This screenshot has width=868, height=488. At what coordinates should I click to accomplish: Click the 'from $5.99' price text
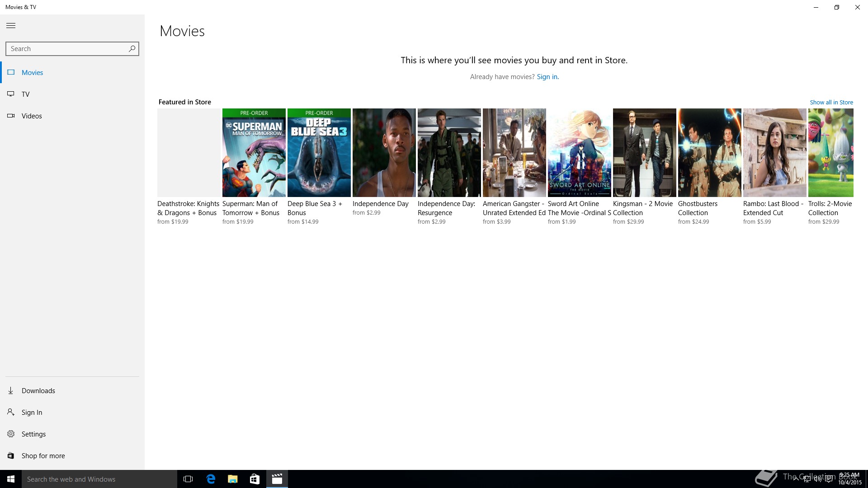tap(757, 222)
